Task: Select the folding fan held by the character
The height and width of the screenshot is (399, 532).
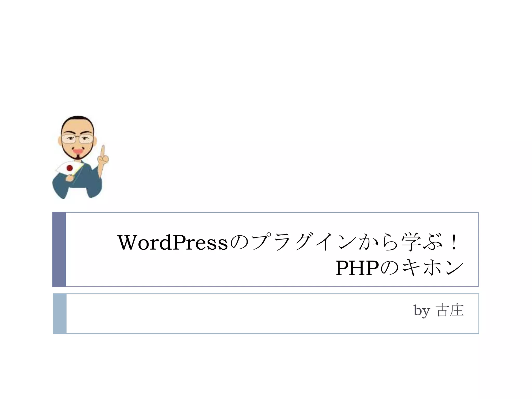Action: pyautogui.click(x=69, y=168)
